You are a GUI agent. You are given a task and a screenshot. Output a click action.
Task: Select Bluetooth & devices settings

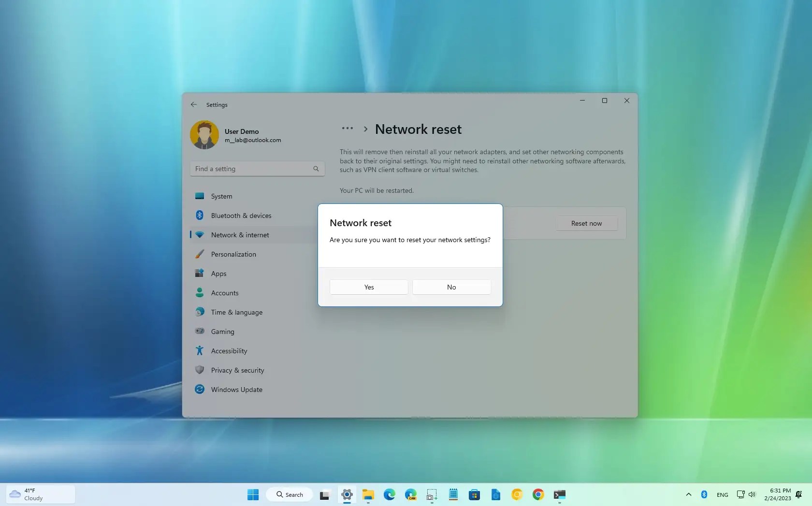coord(240,216)
